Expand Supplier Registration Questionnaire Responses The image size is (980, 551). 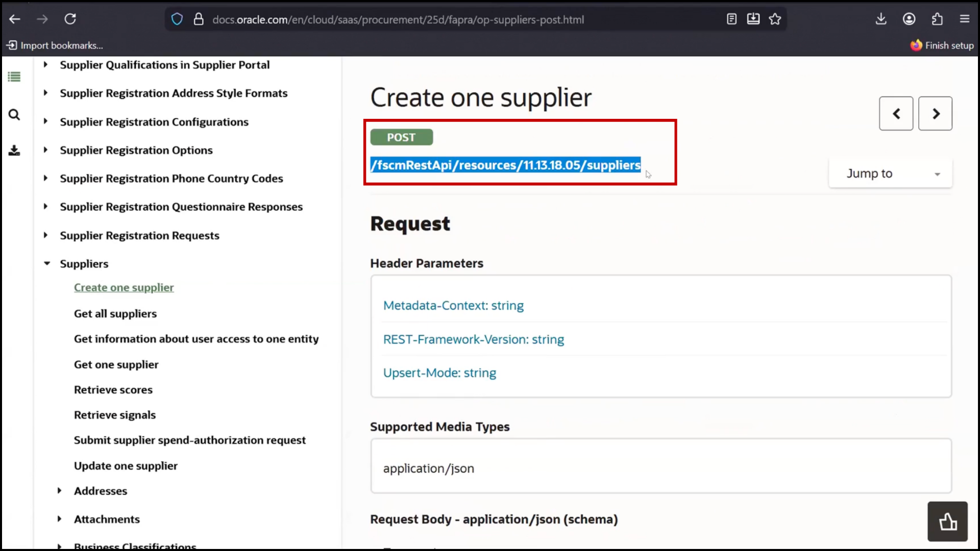[x=45, y=207]
